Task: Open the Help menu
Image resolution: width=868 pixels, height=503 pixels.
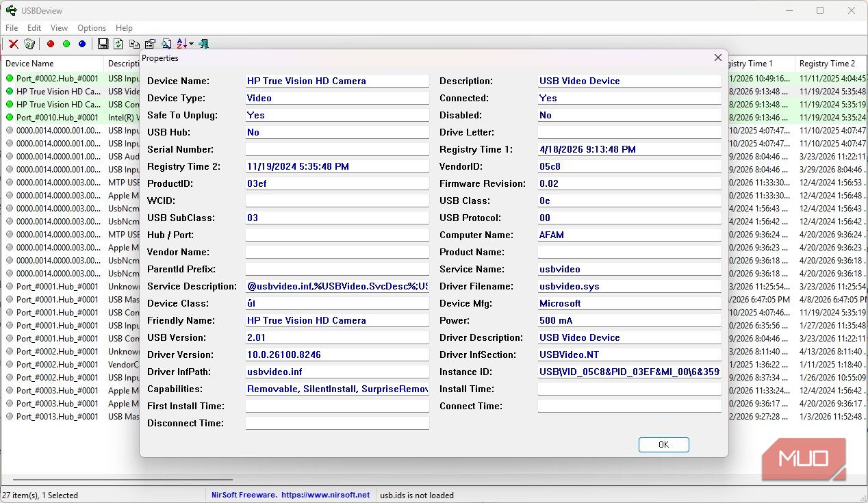Action: [125, 28]
